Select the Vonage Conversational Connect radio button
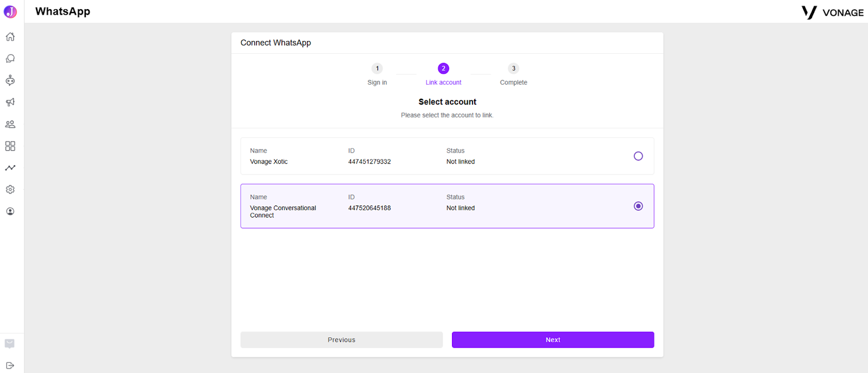This screenshot has height=373, width=868. (x=639, y=206)
